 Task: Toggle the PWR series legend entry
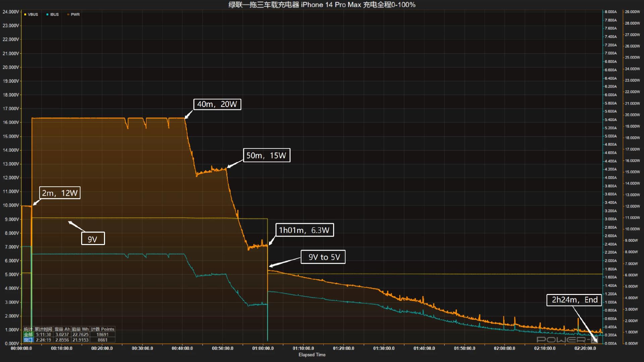75,14
